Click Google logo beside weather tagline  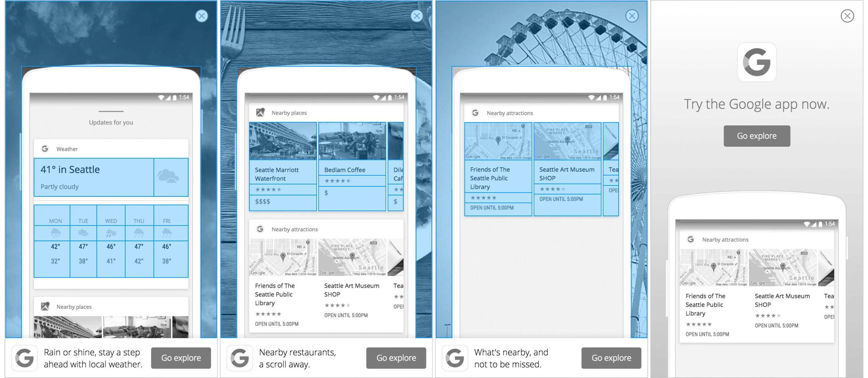coord(25,358)
